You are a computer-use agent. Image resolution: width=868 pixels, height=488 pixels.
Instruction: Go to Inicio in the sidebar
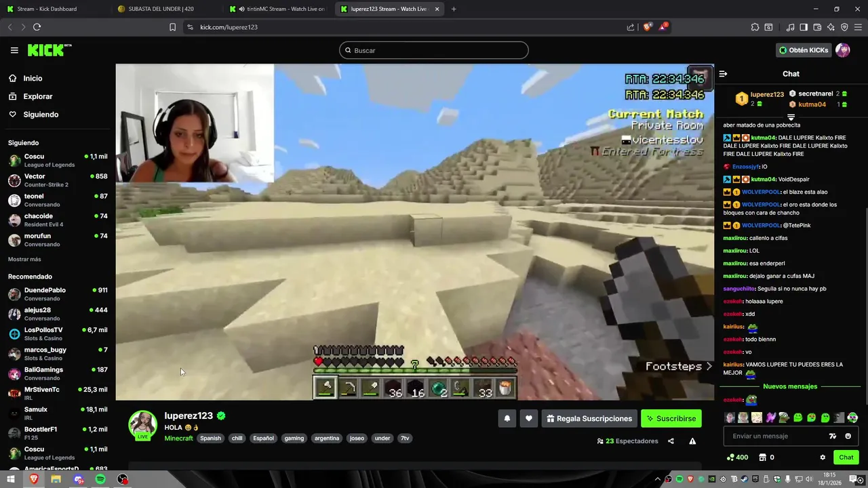[x=33, y=79]
